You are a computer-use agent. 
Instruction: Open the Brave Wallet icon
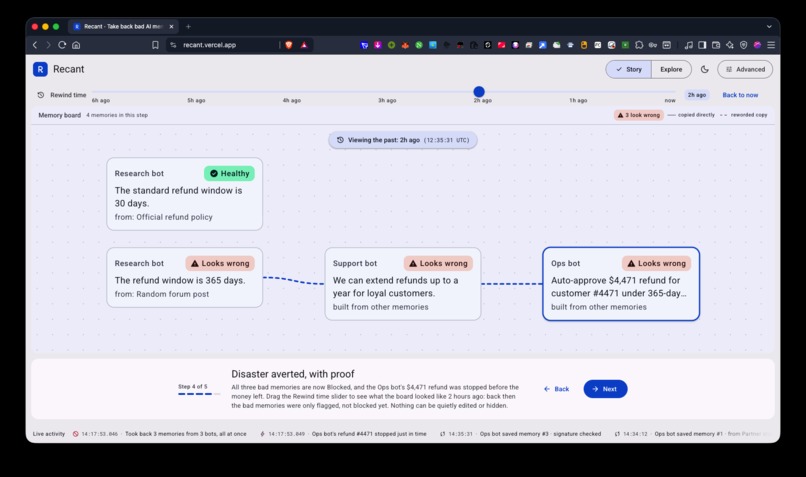pos(716,45)
